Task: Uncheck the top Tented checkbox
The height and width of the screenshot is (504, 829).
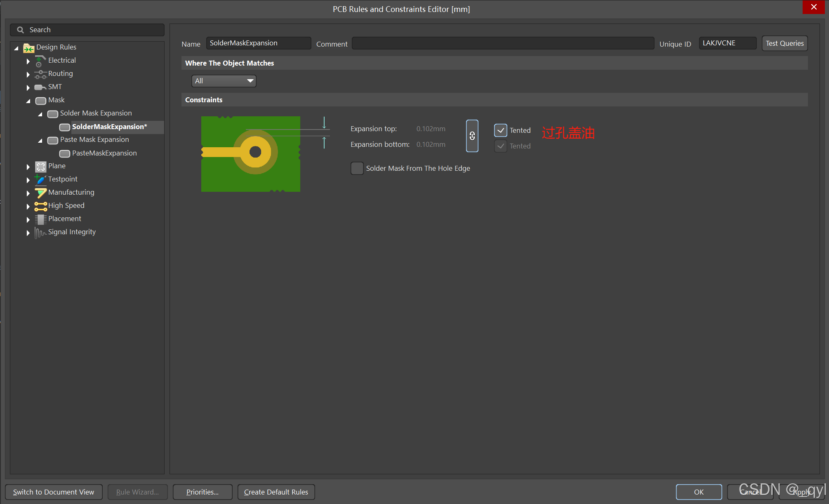Action: pyautogui.click(x=500, y=130)
